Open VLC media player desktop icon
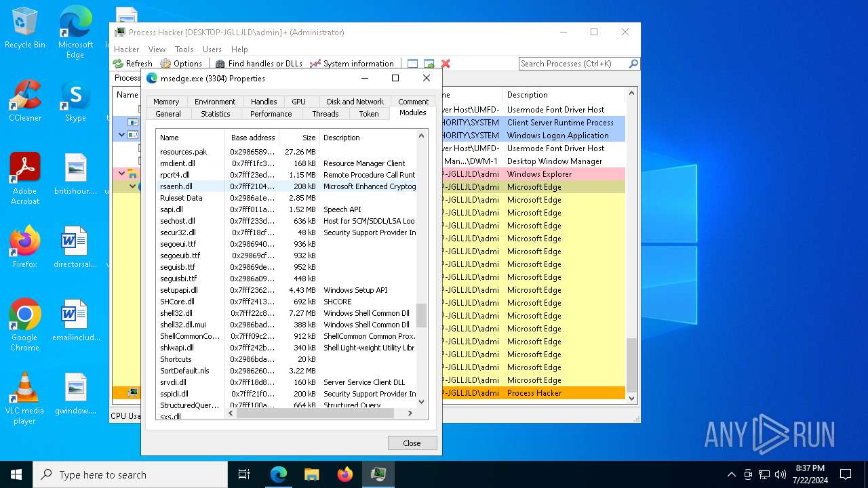The height and width of the screenshot is (488, 868). pos(25,398)
